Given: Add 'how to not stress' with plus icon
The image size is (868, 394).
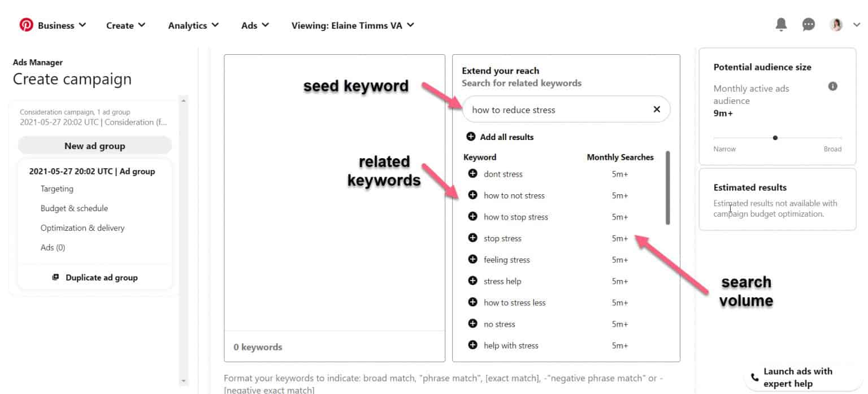Looking at the screenshot, I should tap(472, 195).
